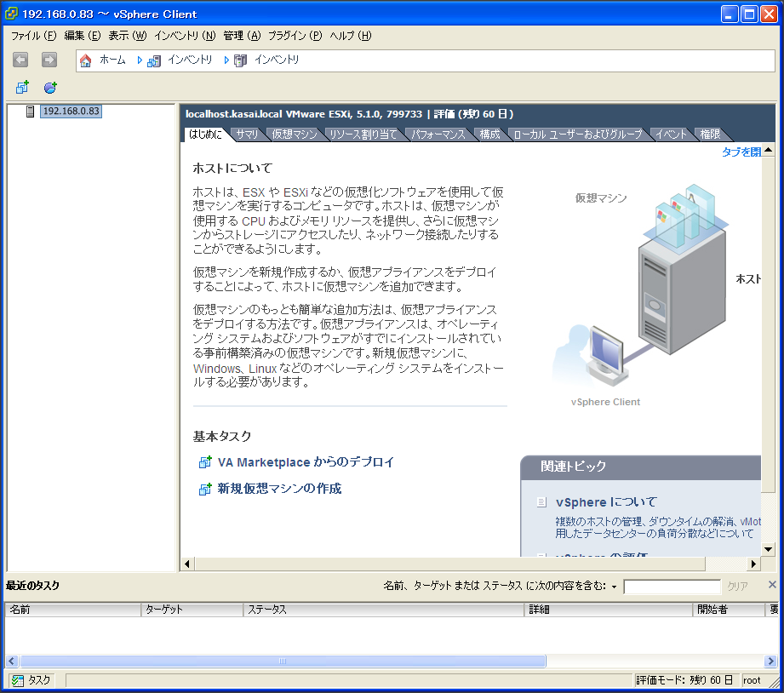Click the 名前 column header
The height and width of the screenshot is (693, 784).
coord(73,610)
